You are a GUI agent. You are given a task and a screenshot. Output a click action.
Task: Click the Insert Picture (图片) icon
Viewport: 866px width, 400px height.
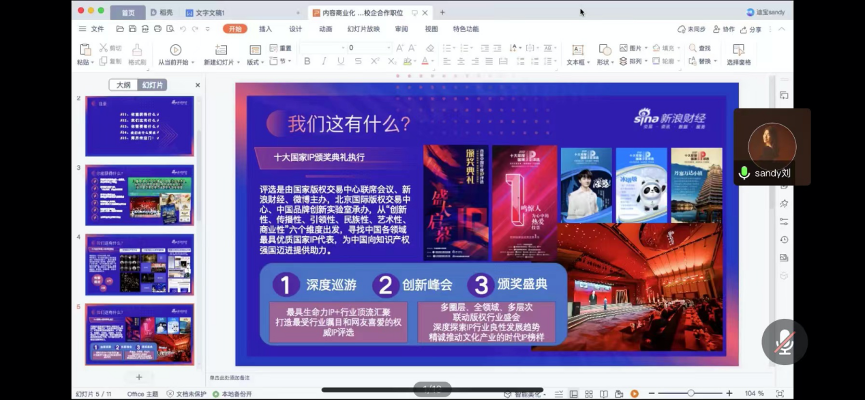pos(622,48)
